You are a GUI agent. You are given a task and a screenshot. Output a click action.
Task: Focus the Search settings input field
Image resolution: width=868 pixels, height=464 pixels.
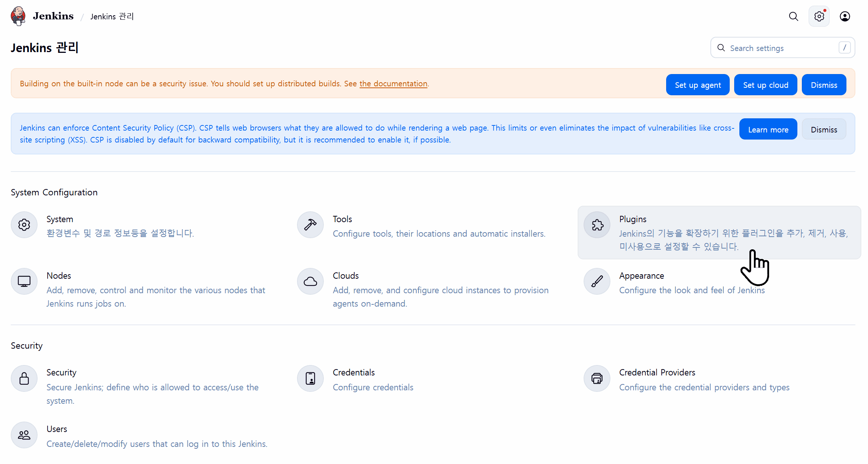pyautogui.click(x=783, y=48)
